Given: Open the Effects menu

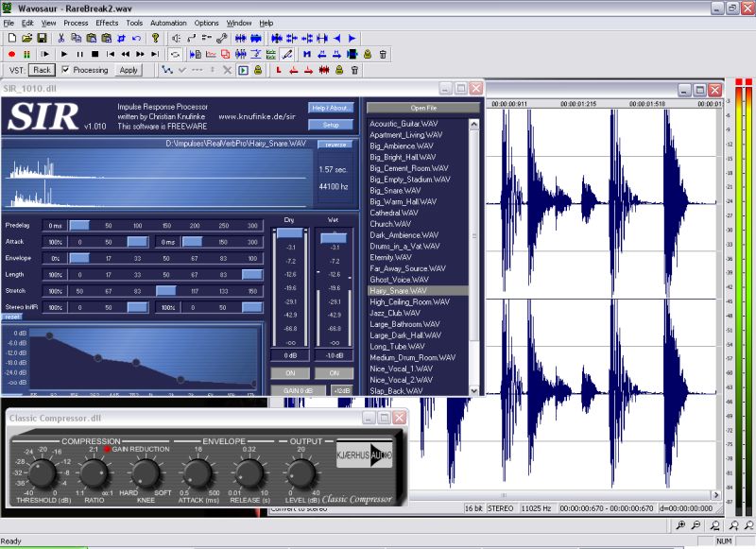Looking at the screenshot, I should [x=107, y=22].
